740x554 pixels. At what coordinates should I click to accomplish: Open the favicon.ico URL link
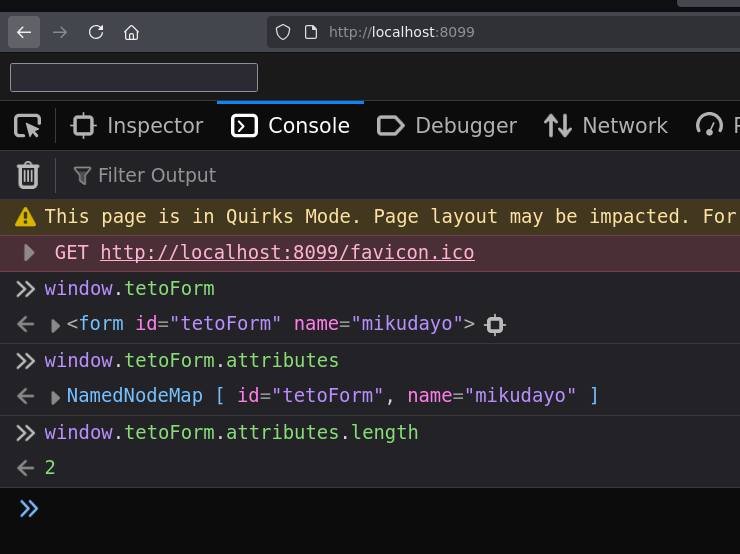click(287, 252)
